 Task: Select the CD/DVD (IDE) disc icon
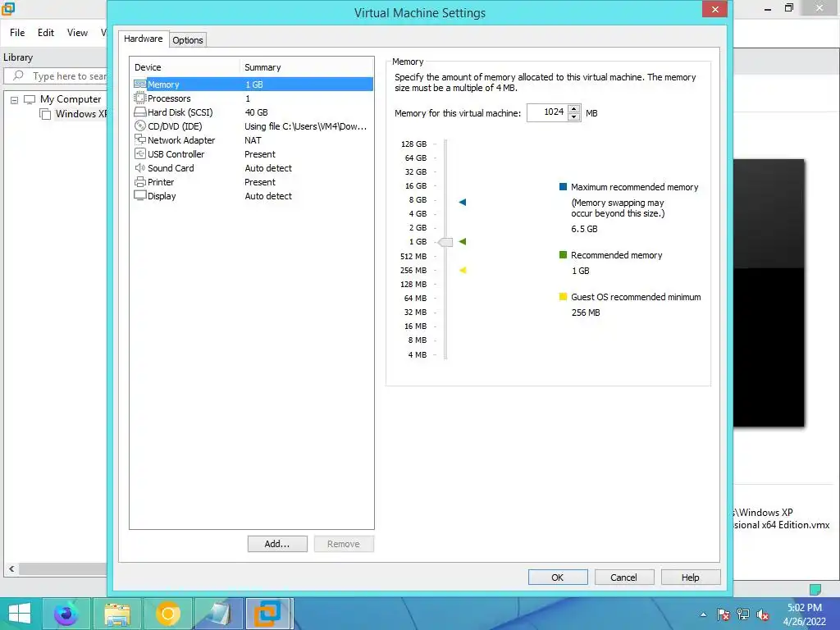pyautogui.click(x=139, y=126)
